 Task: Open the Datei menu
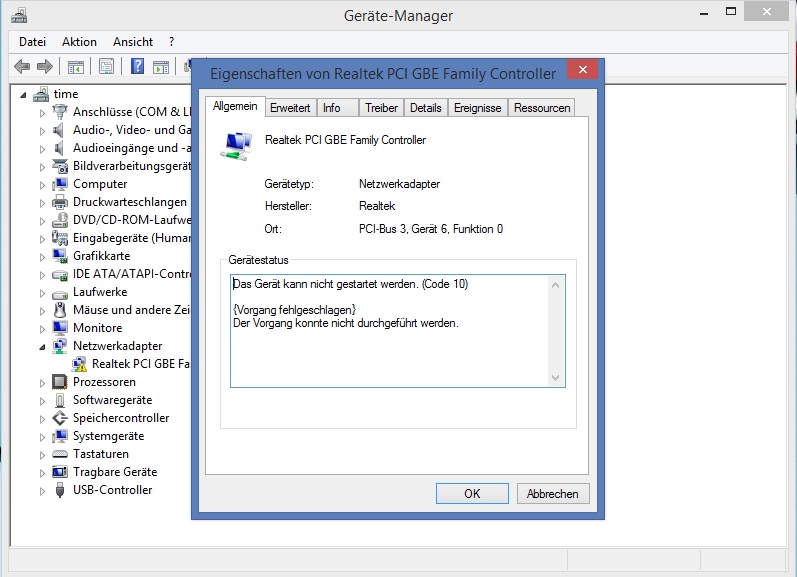(33, 42)
